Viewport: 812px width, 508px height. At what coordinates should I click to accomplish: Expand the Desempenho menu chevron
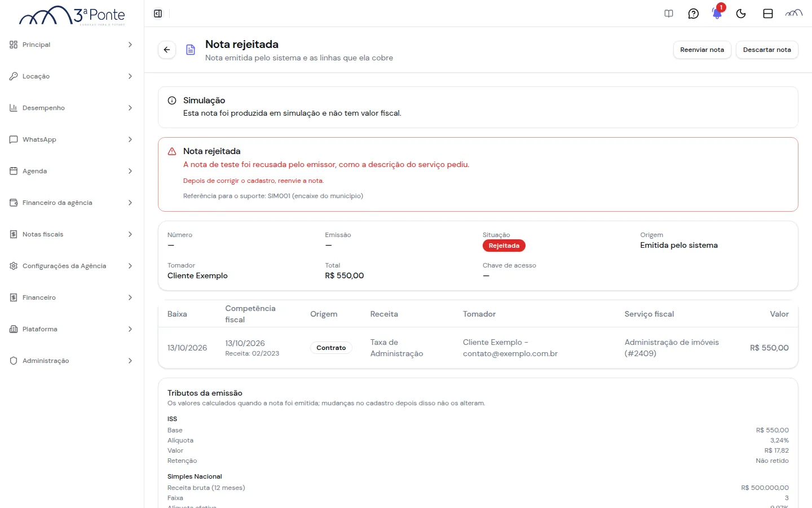(130, 108)
